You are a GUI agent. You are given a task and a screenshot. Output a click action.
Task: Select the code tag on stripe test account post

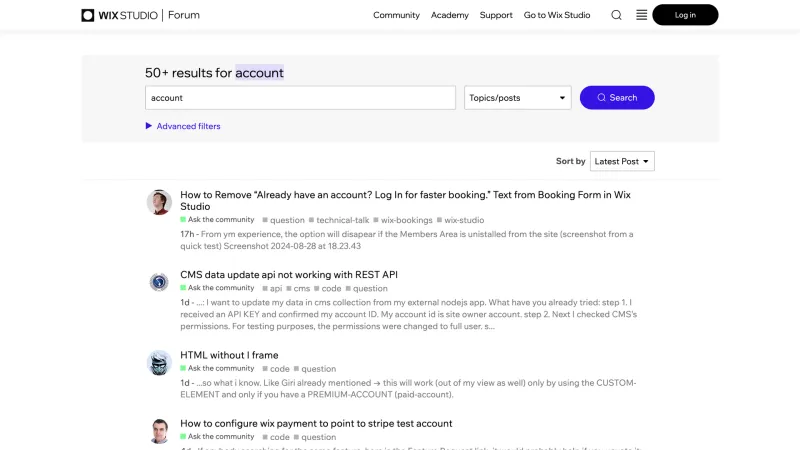tap(276, 437)
